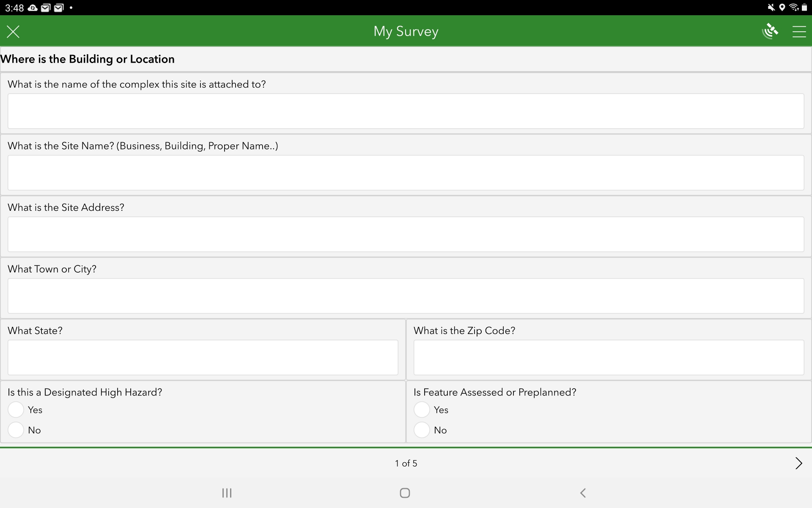Click the Site Name text field
Screen dimensions: 812x508
tap(405, 173)
